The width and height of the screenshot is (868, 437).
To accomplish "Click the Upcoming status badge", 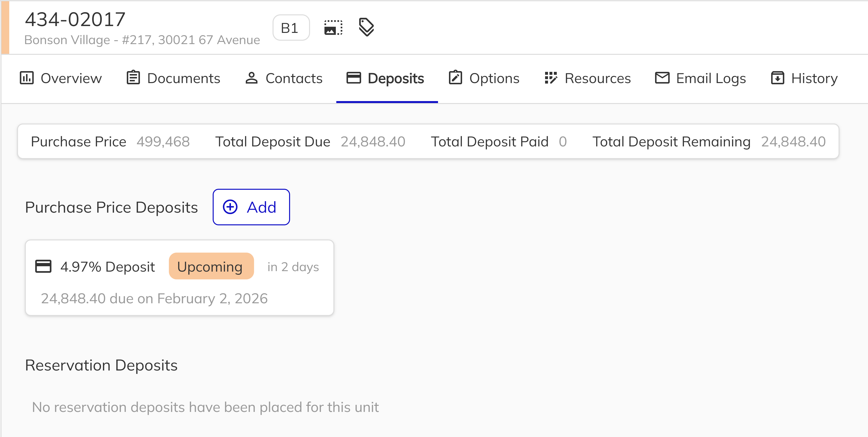I will click(x=211, y=266).
